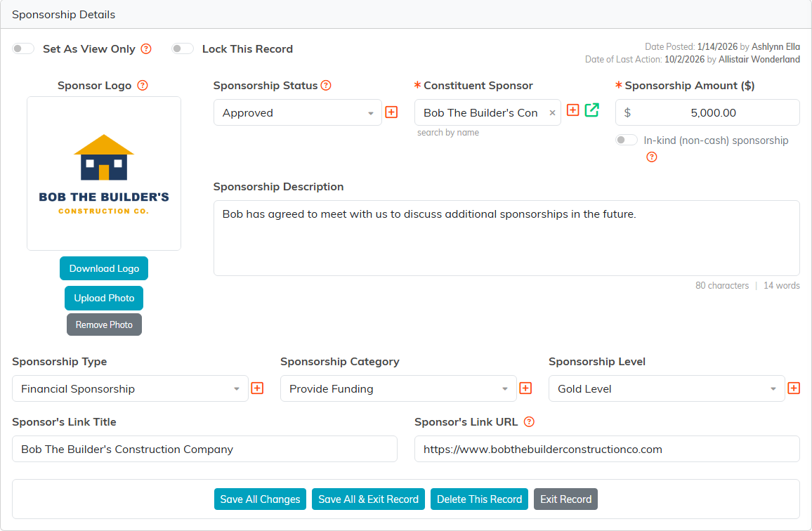This screenshot has width=812, height=531.
Task: Add new Sponsorship Status option with plus icon
Action: (391, 112)
